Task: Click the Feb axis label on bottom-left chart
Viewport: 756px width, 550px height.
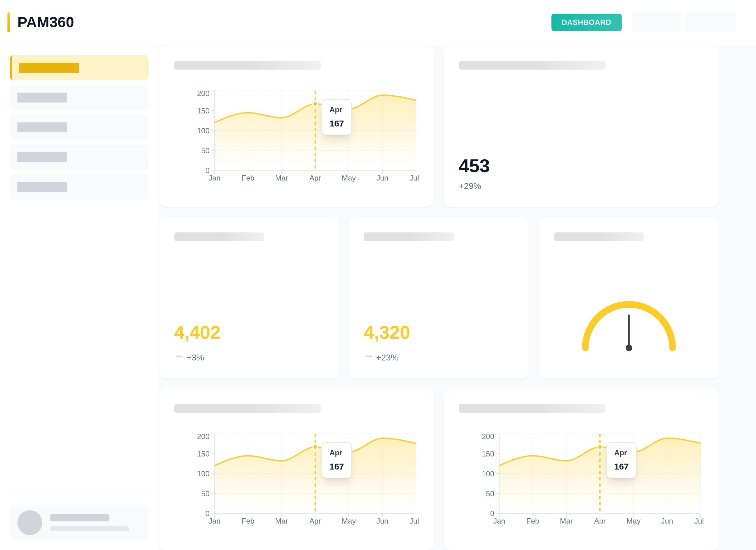Action: pyautogui.click(x=248, y=521)
